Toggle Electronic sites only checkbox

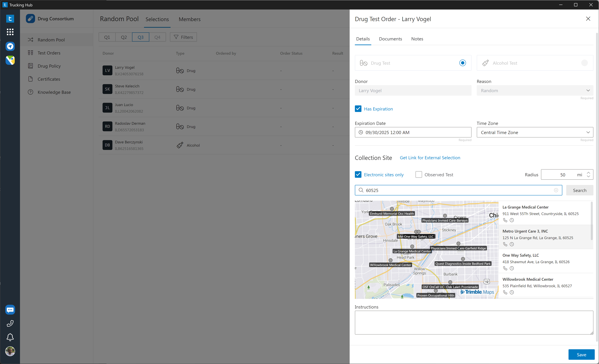point(358,175)
